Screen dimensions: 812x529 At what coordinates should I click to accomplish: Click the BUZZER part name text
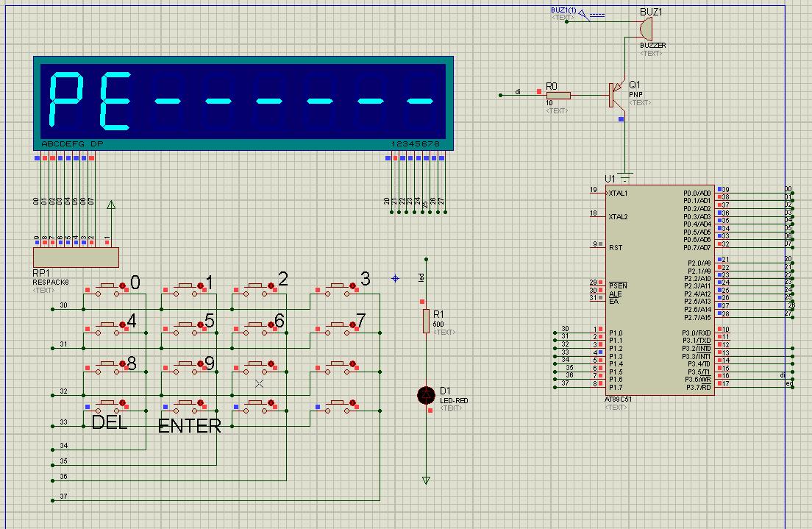pyautogui.click(x=653, y=46)
